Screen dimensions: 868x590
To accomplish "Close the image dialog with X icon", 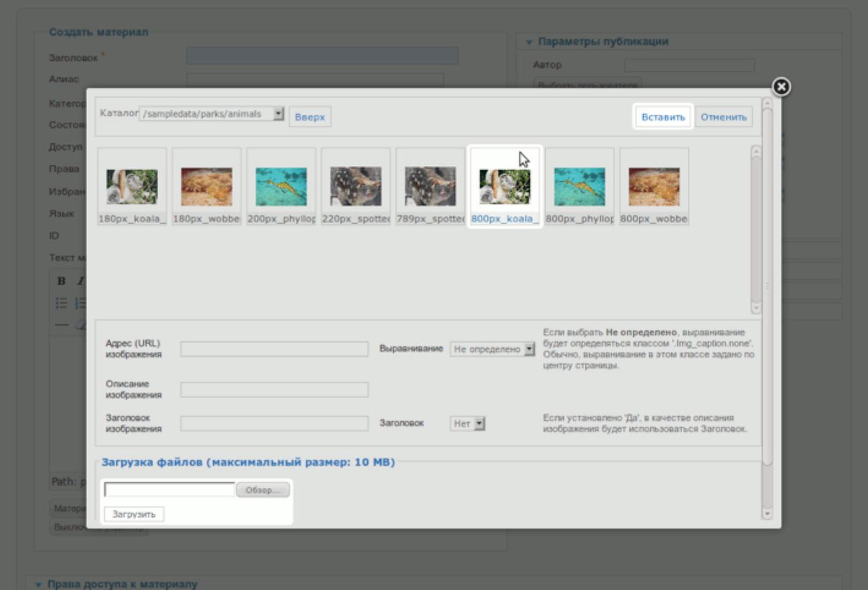I will [x=781, y=87].
